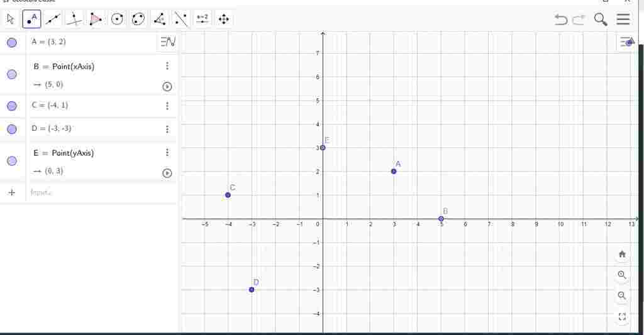Select the Line through two points tool
The image size is (644, 335).
pos(53,19)
